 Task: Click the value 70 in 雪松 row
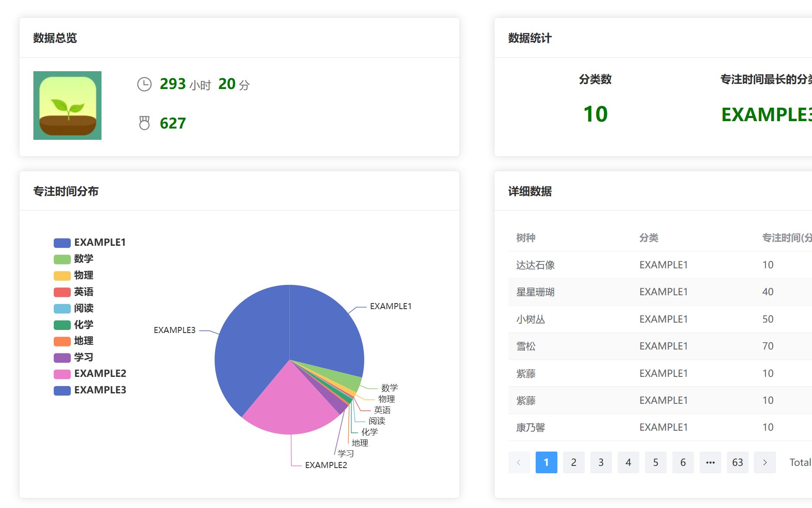click(x=768, y=346)
